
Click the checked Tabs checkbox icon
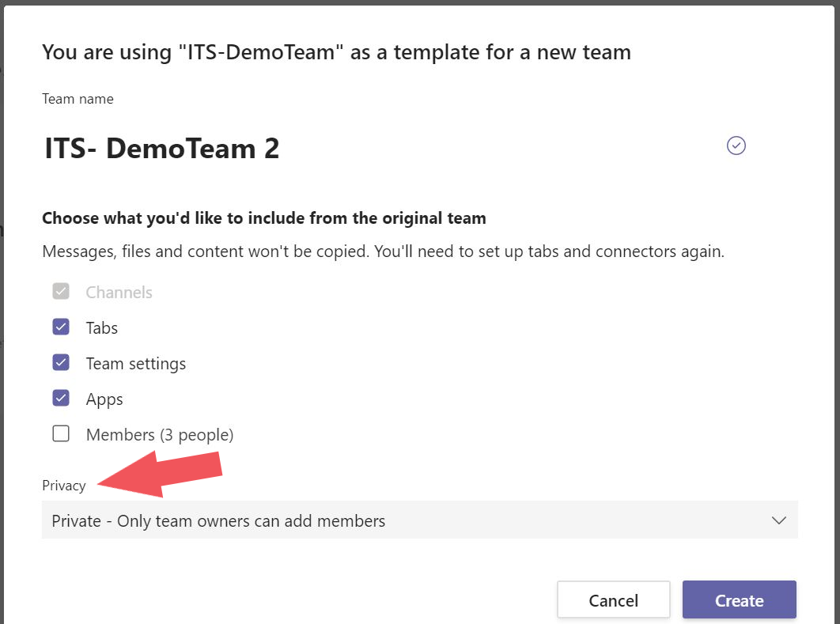click(61, 326)
